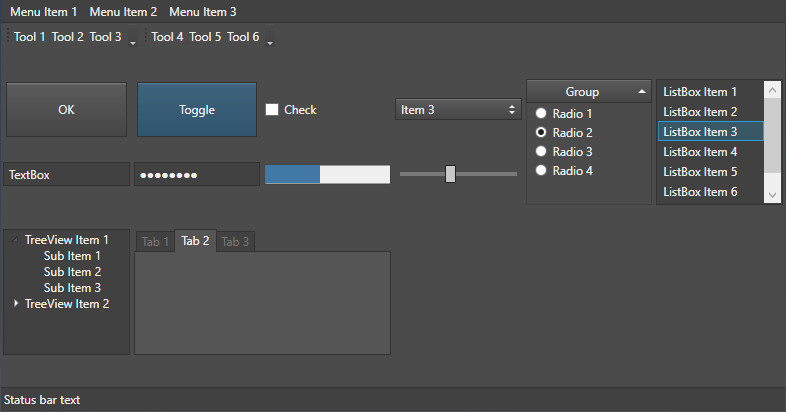The image size is (786, 412).
Task: Select Sub Item 2 in tree
Action: tap(72, 272)
